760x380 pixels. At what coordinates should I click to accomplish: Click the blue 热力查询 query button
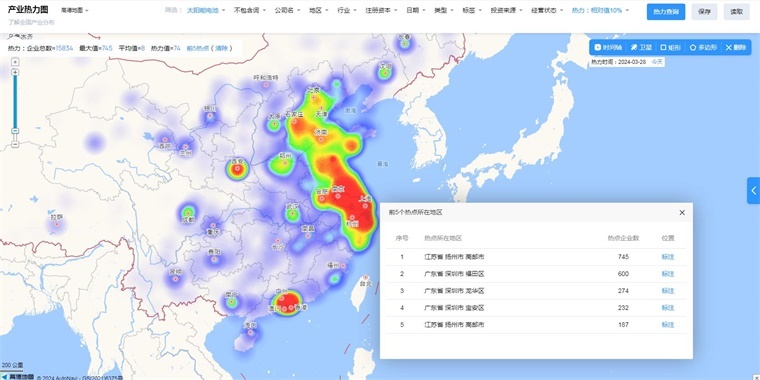(x=665, y=12)
